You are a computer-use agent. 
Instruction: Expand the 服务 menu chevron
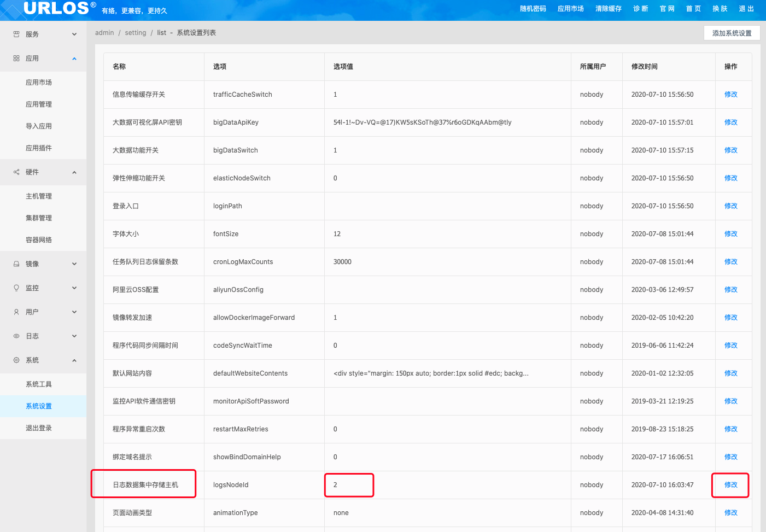(x=74, y=34)
